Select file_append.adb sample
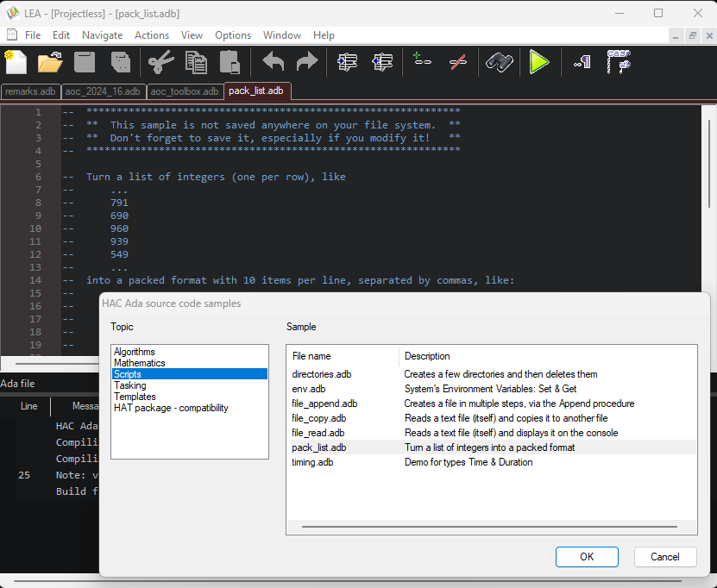The image size is (717, 588). (493, 403)
